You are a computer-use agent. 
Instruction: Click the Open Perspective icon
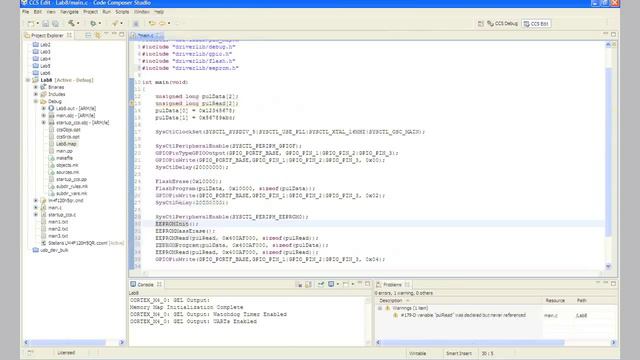coord(480,24)
